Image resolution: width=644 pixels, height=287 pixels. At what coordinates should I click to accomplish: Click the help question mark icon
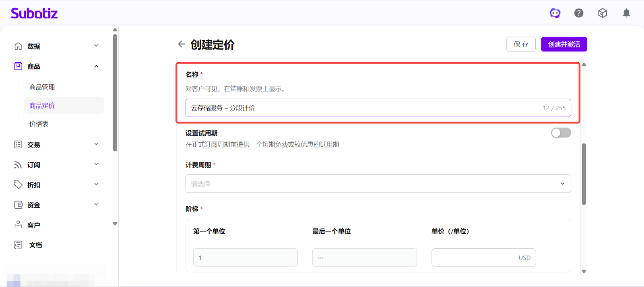579,13
